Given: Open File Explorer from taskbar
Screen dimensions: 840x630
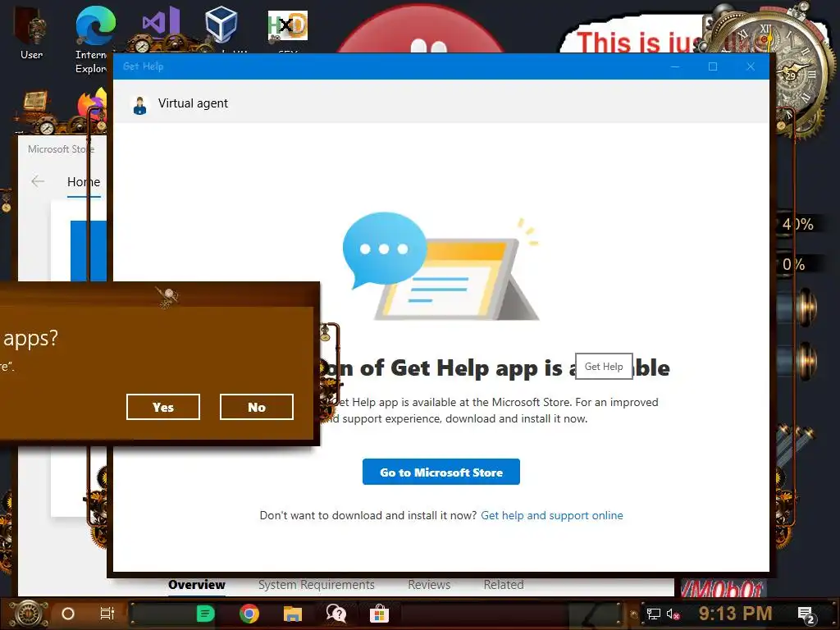Looking at the screenshot, I should coord(293,614).
